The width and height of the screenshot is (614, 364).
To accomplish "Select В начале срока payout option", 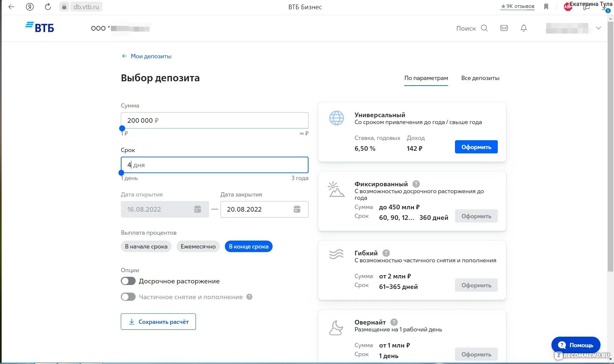I will [x=146, y=247].
